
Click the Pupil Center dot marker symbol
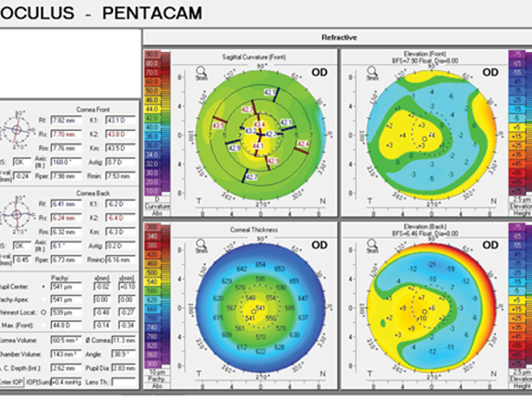click(44, 287)
